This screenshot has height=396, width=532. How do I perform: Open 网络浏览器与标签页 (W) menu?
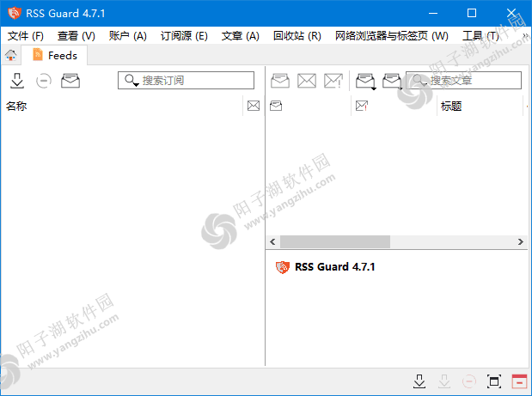392,35
